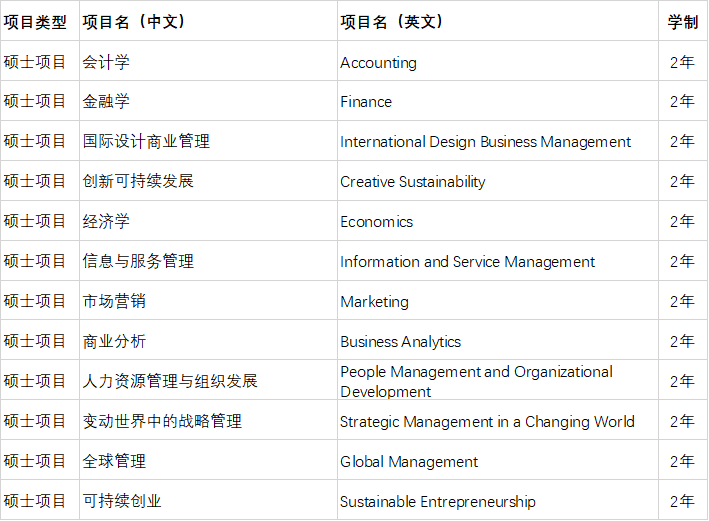Select Information and Service Management cell
Screen dimensions: 709x521
point(467,262)
